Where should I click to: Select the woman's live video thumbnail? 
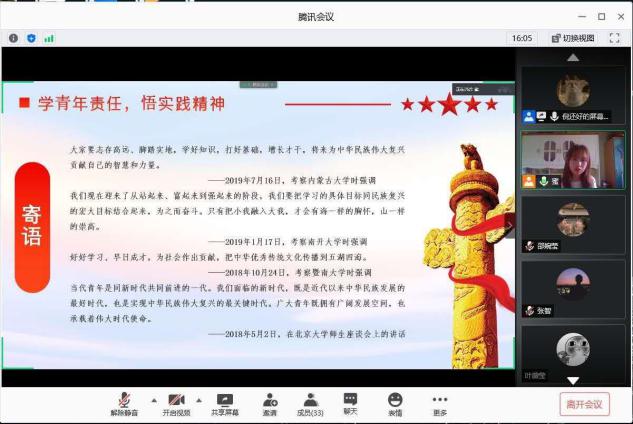tap(573, 160)
